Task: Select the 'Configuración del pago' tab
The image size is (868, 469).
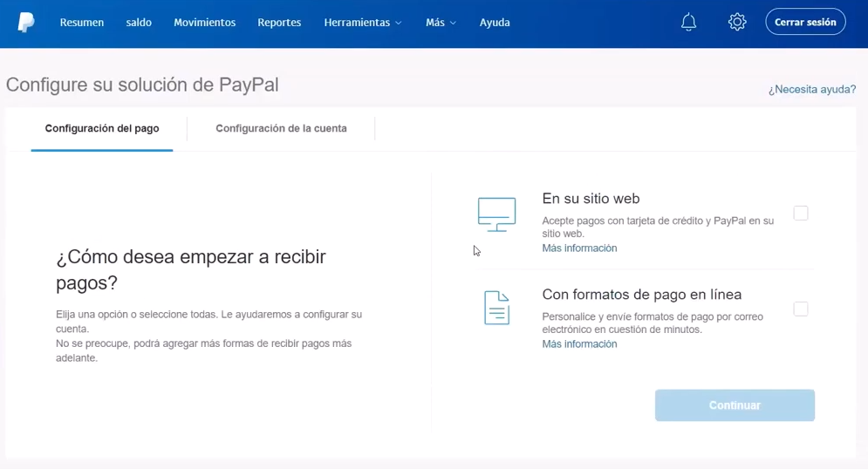Action: tap(102, 128)
